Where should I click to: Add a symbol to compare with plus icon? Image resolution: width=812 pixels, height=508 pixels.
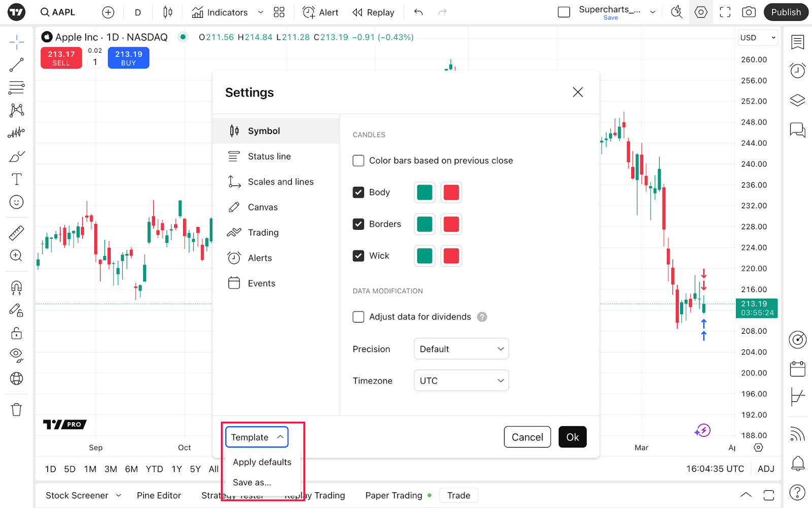coord(108,12)
